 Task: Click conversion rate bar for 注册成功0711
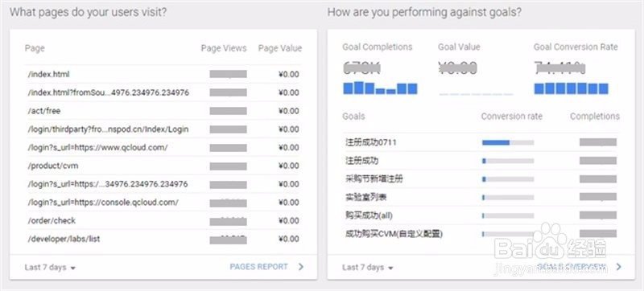point(508,142)
